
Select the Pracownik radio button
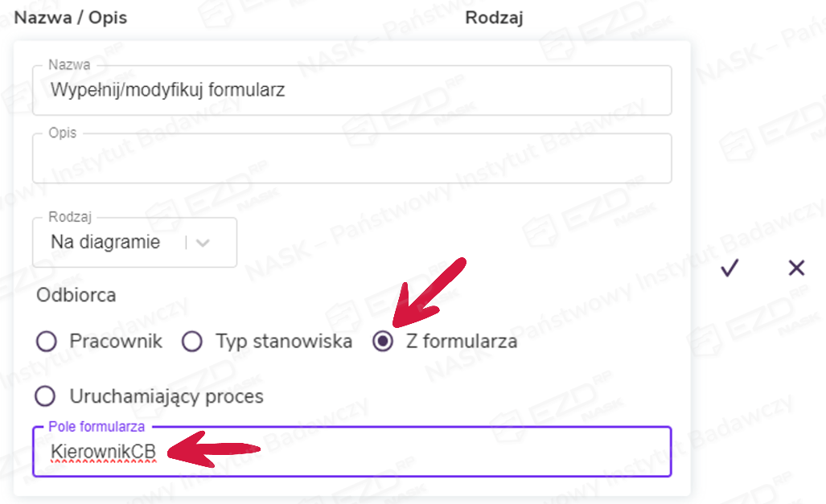(47, 342)
